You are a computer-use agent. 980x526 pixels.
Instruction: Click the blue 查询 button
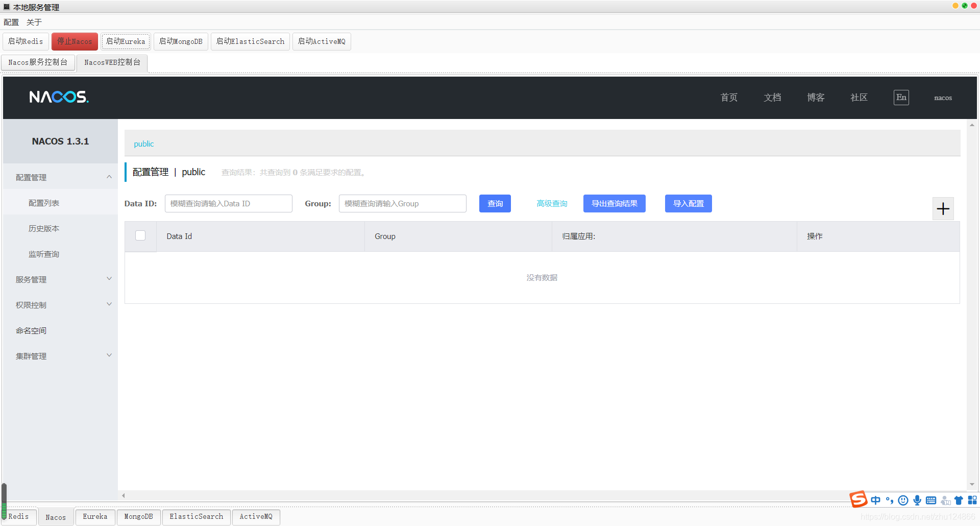pyautogui.click(x=495, y=203)
